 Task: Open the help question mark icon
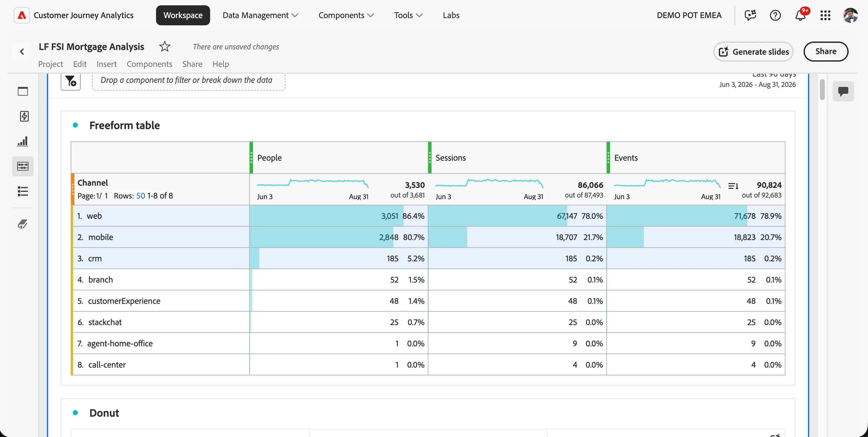pos(775,15)
